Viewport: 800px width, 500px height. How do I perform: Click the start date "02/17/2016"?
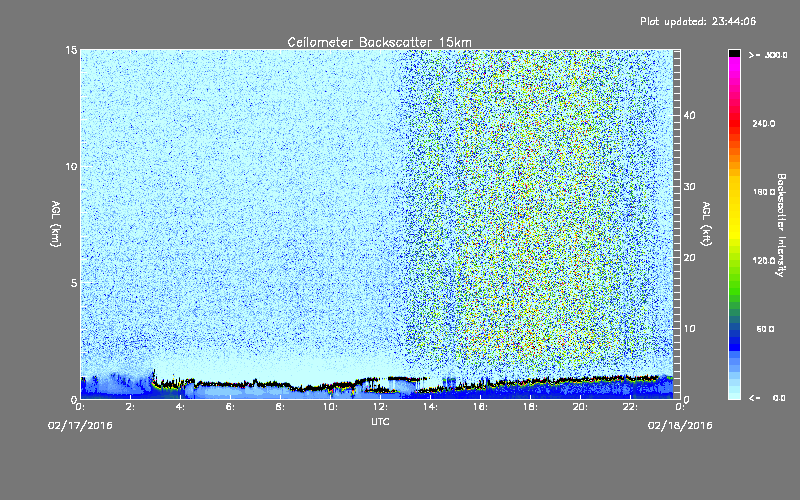pyautogui.click(x=80, y=425)
